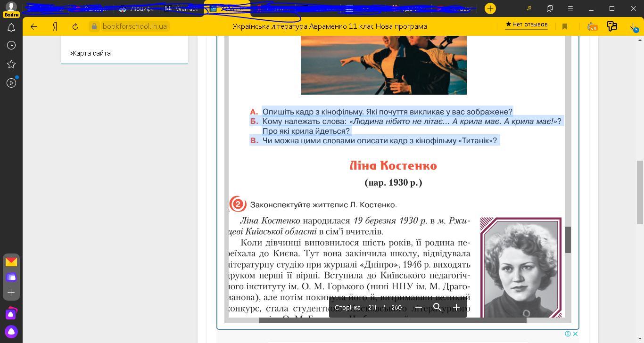Open Yandex Mail envelope icon
This screenshot has height=343, width=644.
coord(11,262)
